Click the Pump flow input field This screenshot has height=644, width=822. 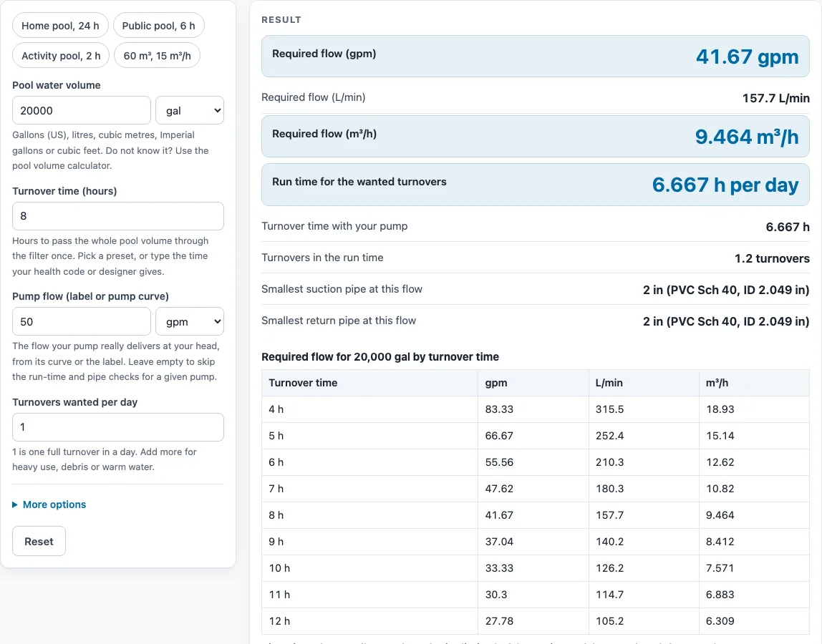click(x=81, y=322)
